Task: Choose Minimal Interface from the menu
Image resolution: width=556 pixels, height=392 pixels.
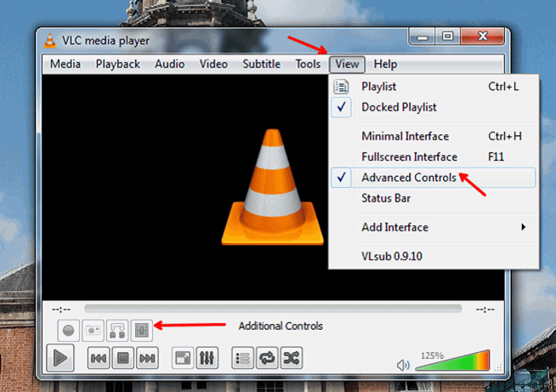Action: [x=434, y=136]
